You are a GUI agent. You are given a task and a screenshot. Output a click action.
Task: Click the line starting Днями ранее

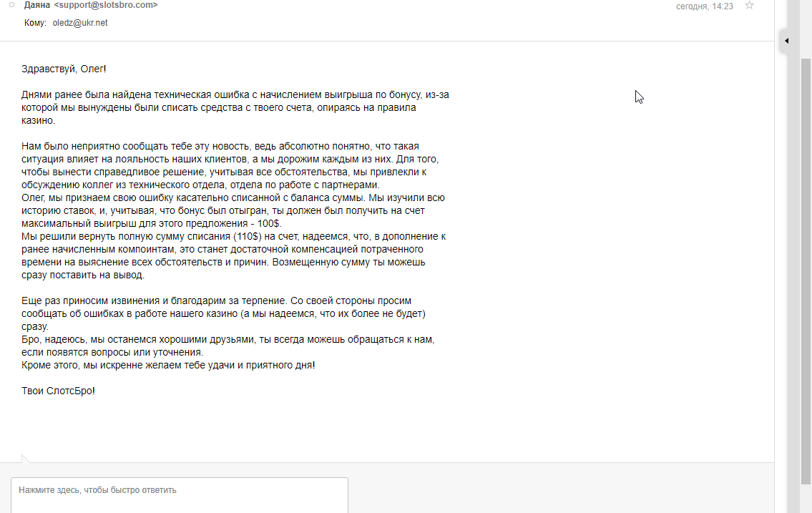tap(235, 94)
